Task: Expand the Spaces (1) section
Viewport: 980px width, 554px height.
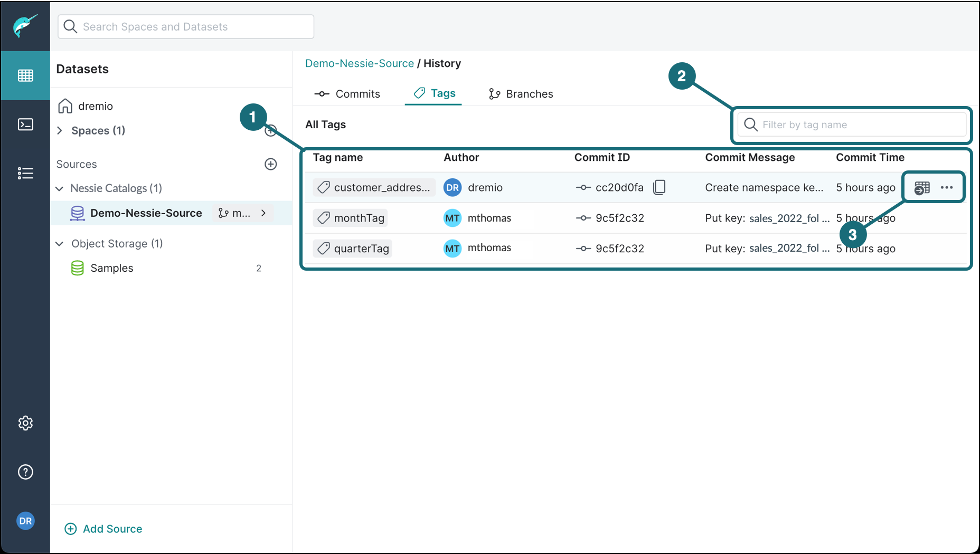Action: coord(60,130)
